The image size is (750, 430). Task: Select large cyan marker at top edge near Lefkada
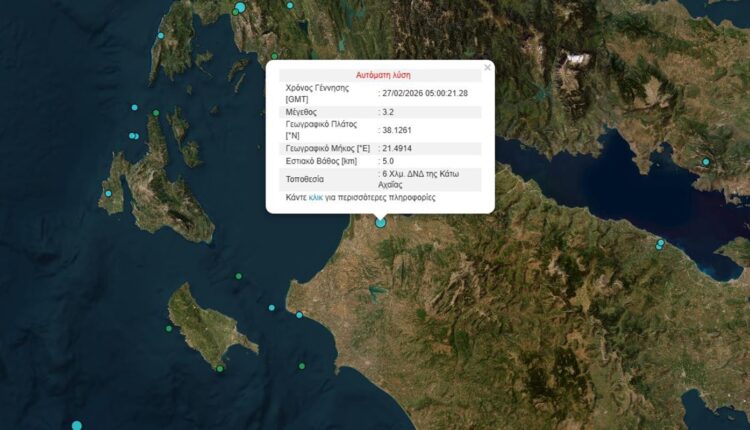pos(239,8)
